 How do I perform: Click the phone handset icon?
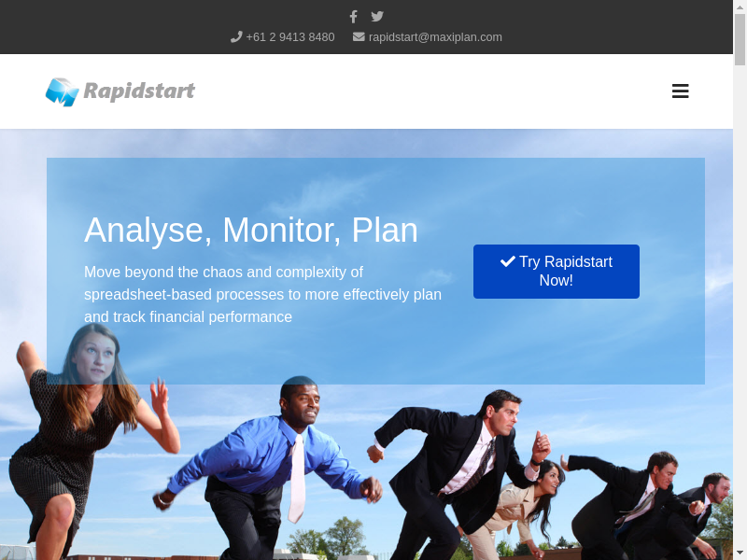pyautogui.click(x=236, y=37)
